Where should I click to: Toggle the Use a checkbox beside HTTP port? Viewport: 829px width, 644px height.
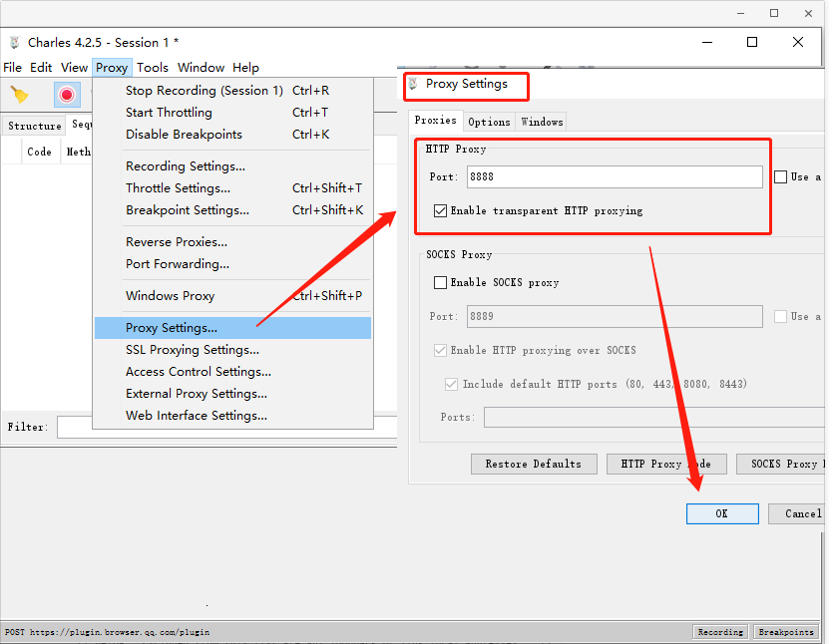780,177
